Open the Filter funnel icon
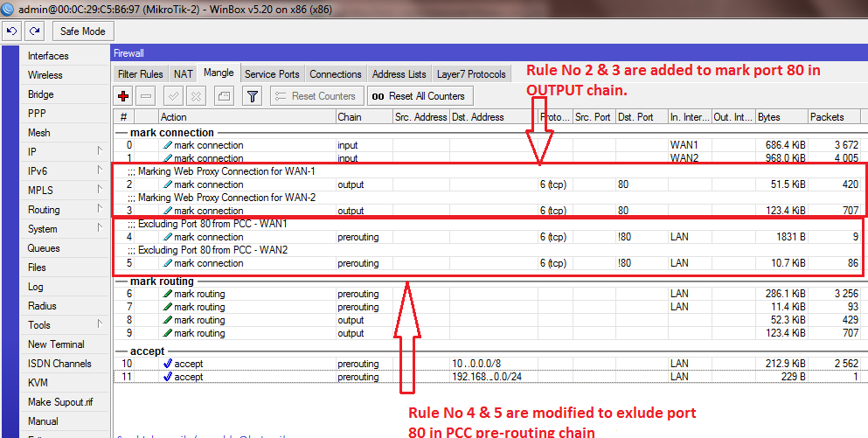The width and height of the screenshot is (868, 438). point(253,96)
